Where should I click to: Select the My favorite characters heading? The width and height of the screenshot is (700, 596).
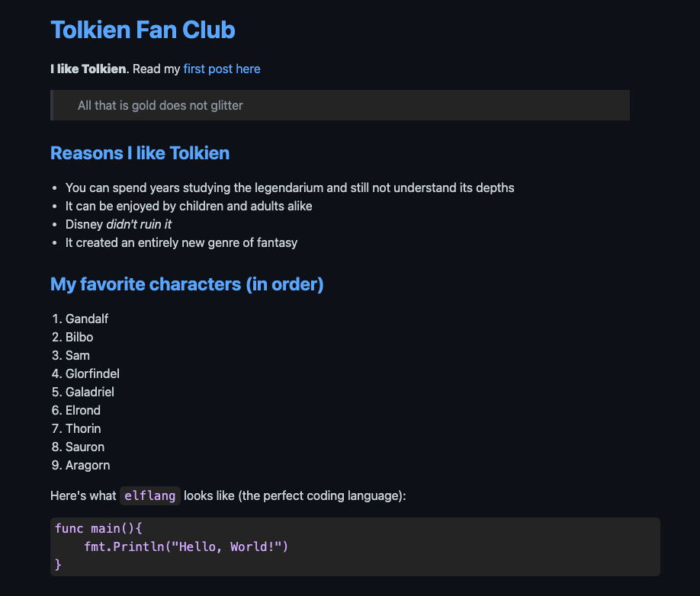point(187,284)
